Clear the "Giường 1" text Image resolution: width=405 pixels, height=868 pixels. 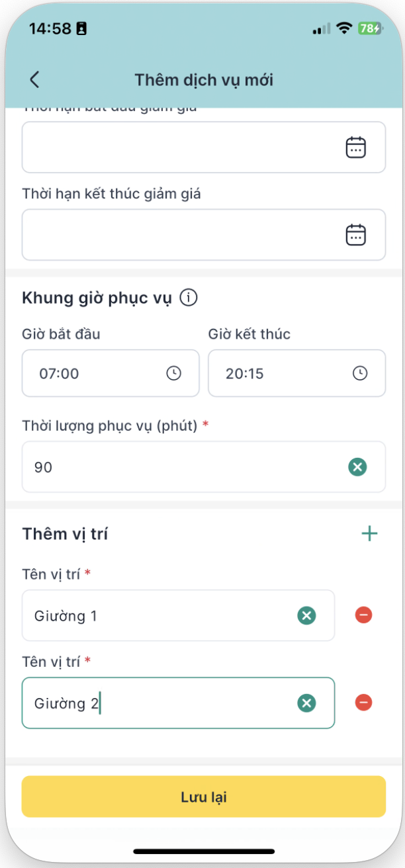pyautogui.click(x=306, y=616)
